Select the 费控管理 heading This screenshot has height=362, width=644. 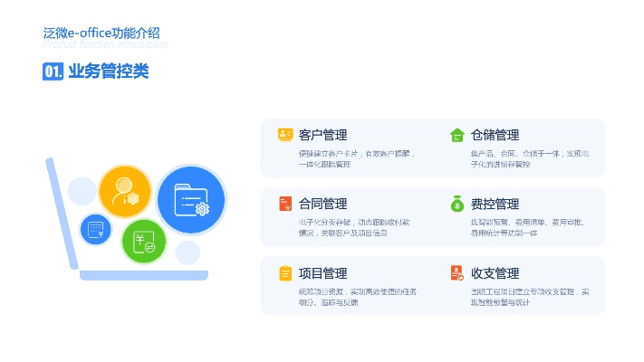[x=495, y=204]
